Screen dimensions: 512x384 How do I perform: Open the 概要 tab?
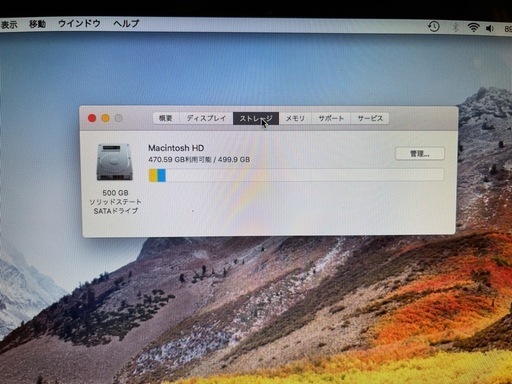[x=166, y=118]
